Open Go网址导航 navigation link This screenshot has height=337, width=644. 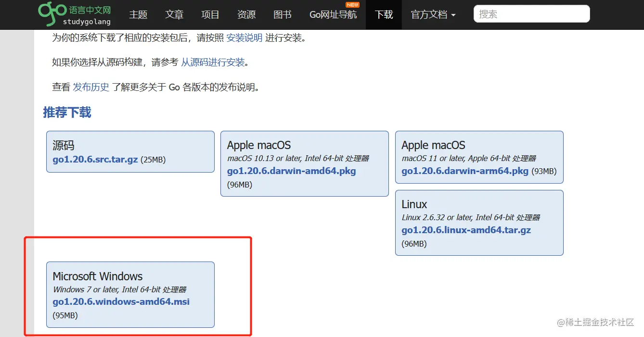[333, 14]
